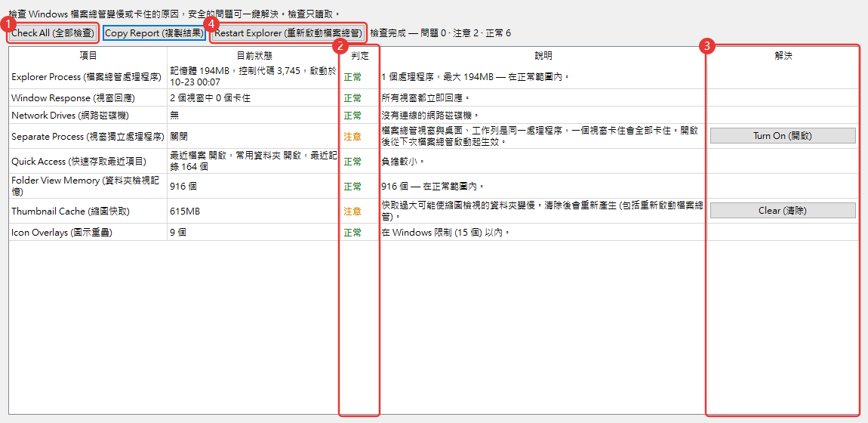This screenshot has width=868, height=423.
Task: Click the 檢查完成 summary status text
Action: click(x=441, y=33)
